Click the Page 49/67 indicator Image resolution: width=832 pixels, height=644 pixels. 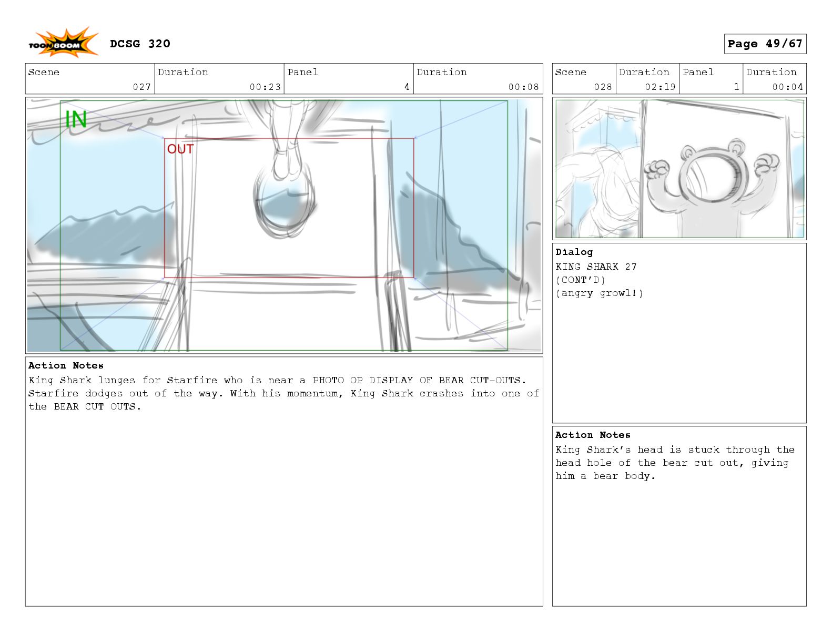click(x=765, y=44)
